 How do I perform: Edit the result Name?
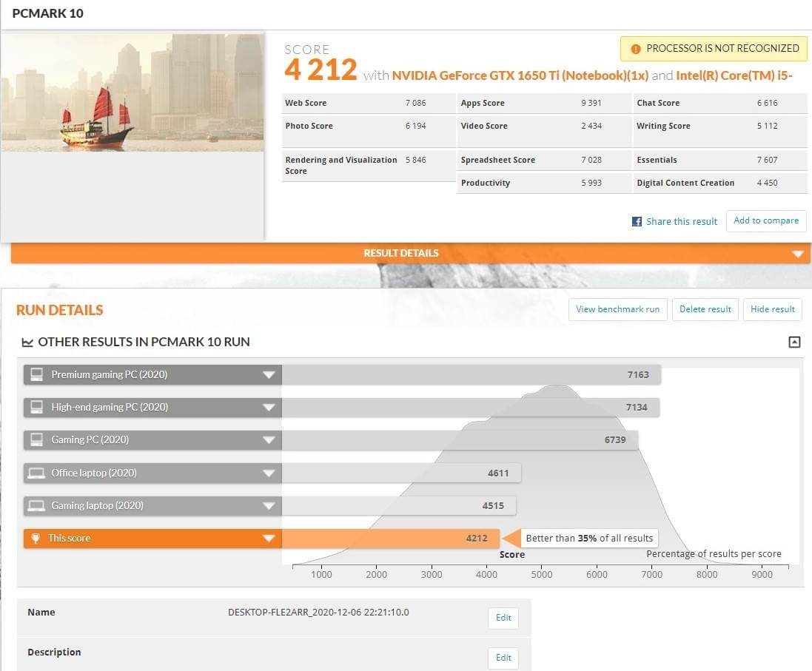(x=503, y=618)
